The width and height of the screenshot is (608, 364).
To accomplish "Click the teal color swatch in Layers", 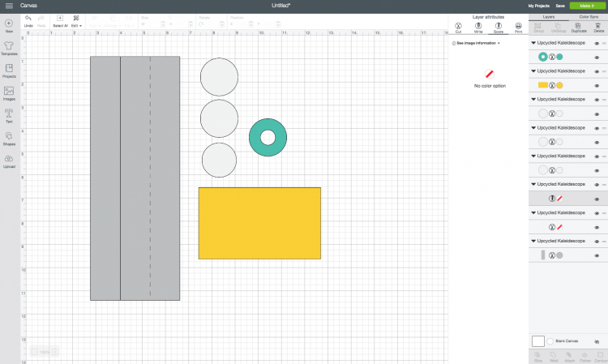I will (559, 57).
